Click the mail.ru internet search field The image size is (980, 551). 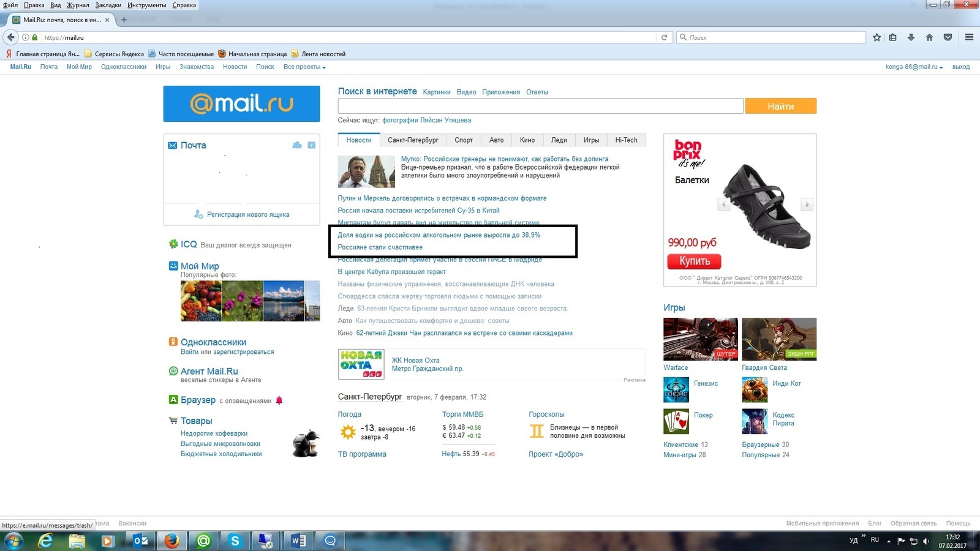(x=540, y=106)
